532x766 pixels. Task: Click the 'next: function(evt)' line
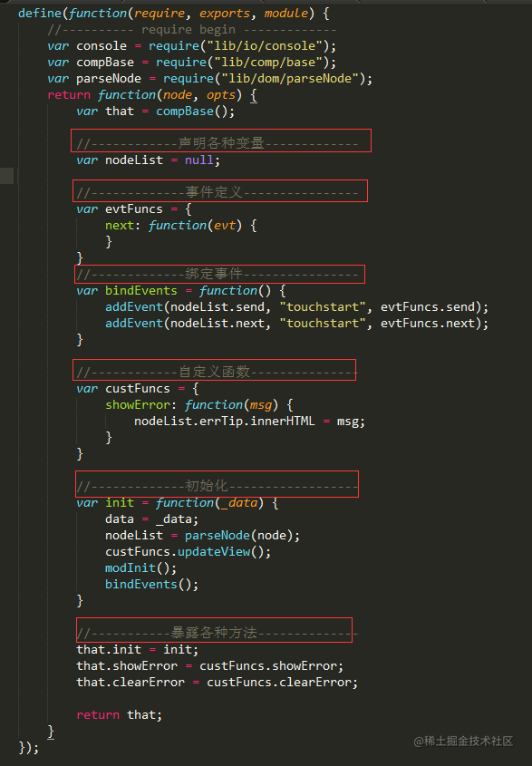180,226
